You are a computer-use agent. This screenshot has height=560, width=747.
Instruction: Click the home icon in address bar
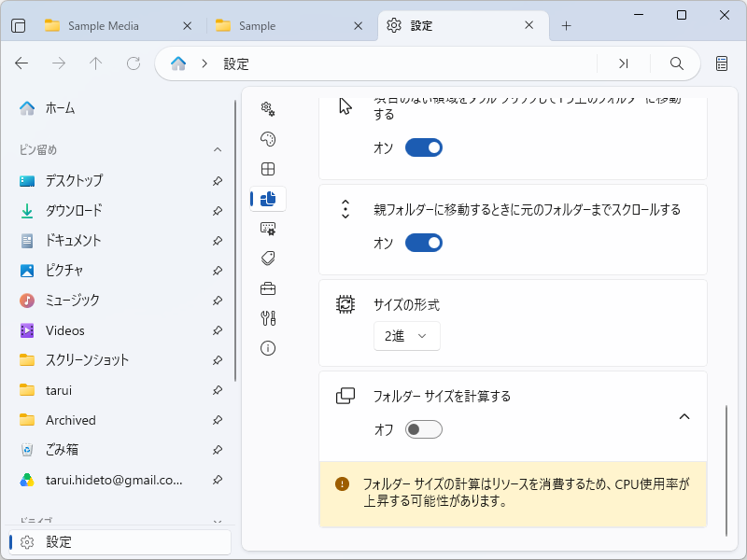pos(178,63)
